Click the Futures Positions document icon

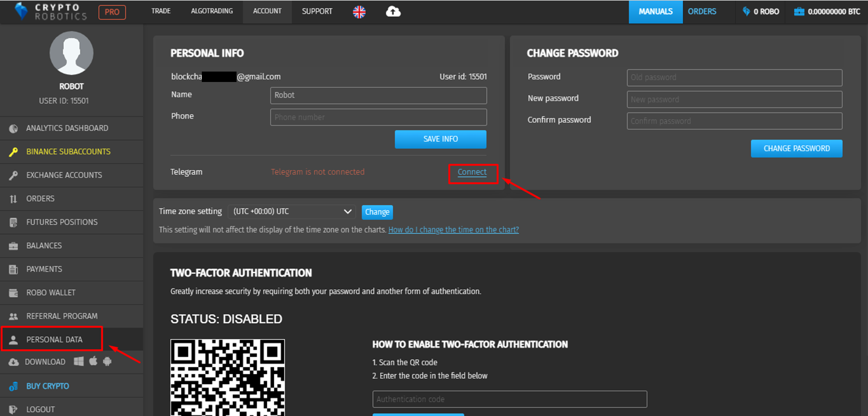pos(13,222)
